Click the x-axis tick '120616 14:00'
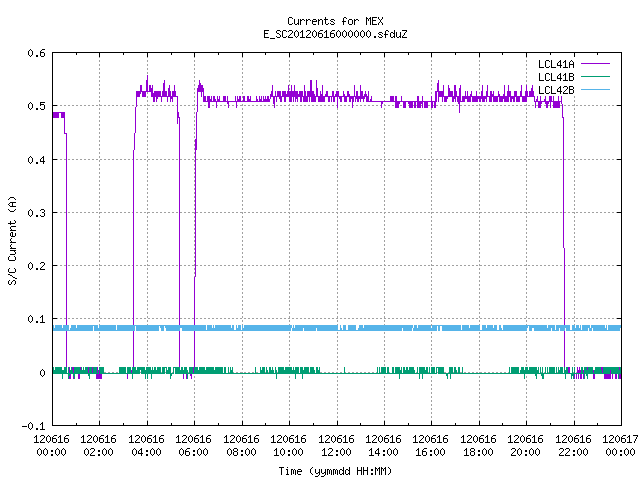The image size is (640, 480). click(x=384, y=446)
